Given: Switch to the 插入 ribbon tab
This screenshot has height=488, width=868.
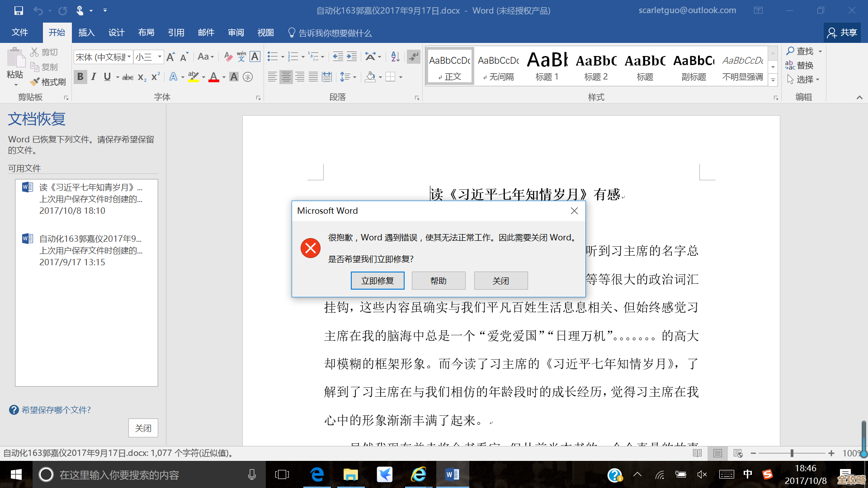Looking at the screenshot, I should (86, 32).
